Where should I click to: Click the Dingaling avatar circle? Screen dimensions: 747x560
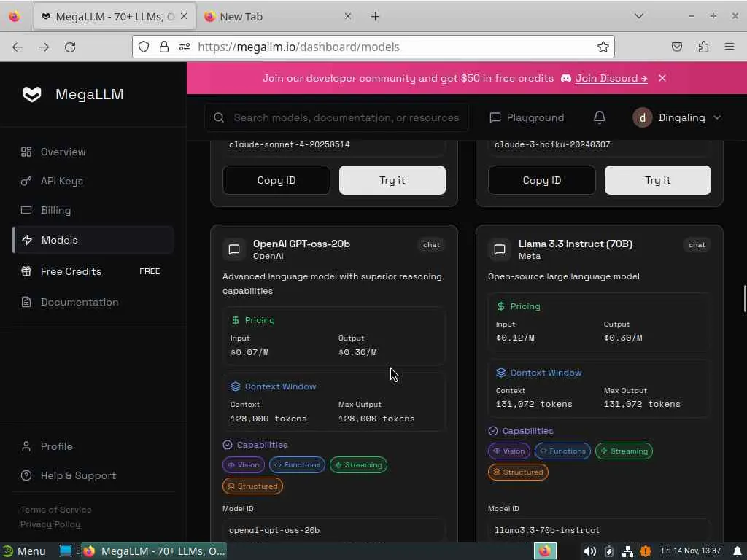point(642,117)
